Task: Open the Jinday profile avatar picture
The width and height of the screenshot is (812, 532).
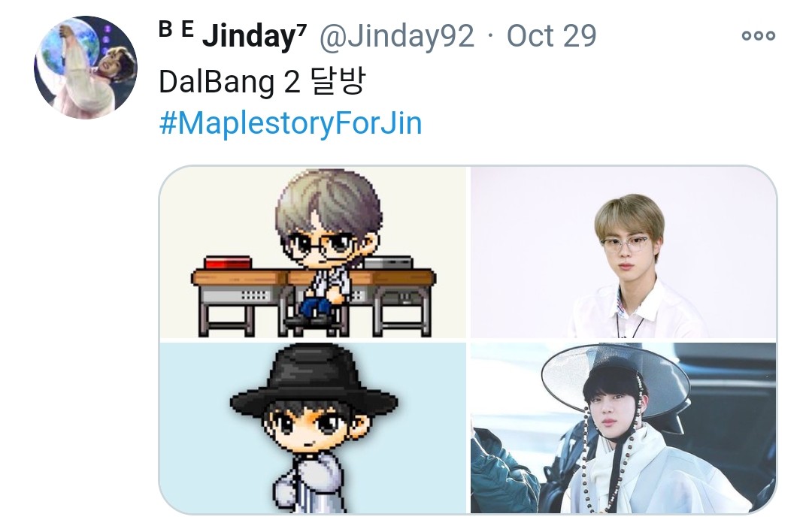Action: 86,68
